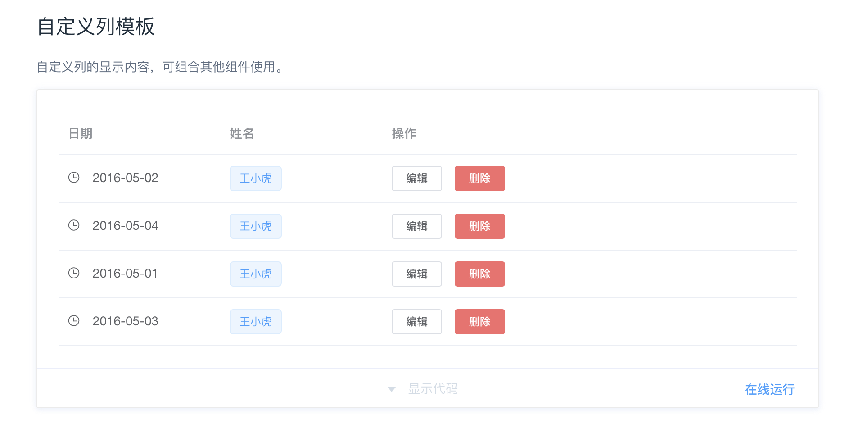This screenshot has width=868, height=429.
Task: Click the 日期 column header
Action: pos(80,133)
